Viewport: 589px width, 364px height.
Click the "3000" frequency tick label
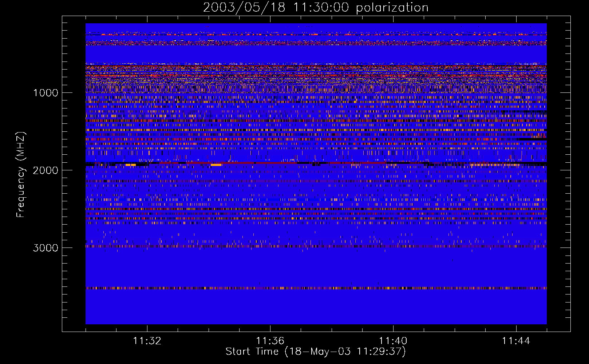pos(46,248)
